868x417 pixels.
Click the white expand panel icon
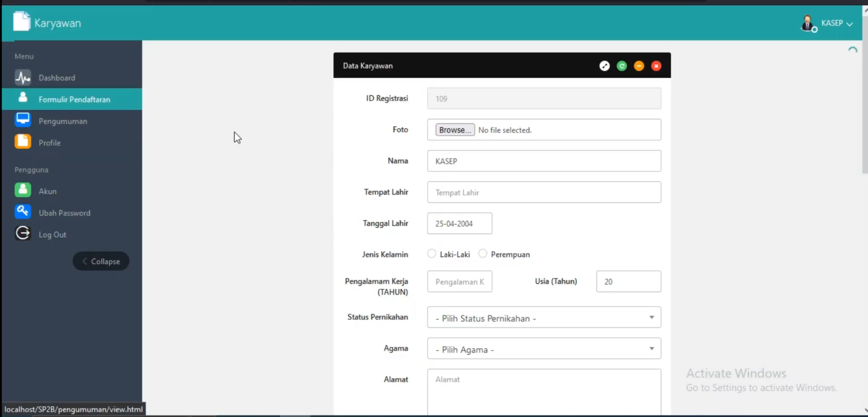(x=604, y=66)
